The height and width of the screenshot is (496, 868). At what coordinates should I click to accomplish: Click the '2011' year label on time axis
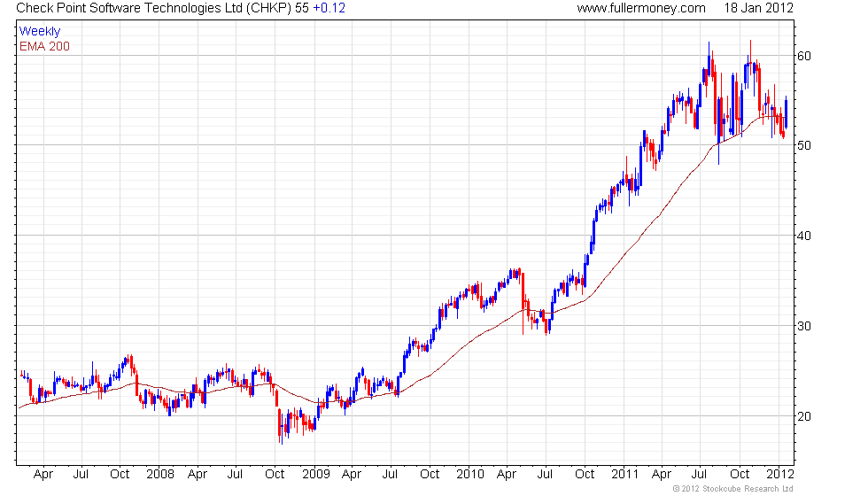[x=625, y=475]
